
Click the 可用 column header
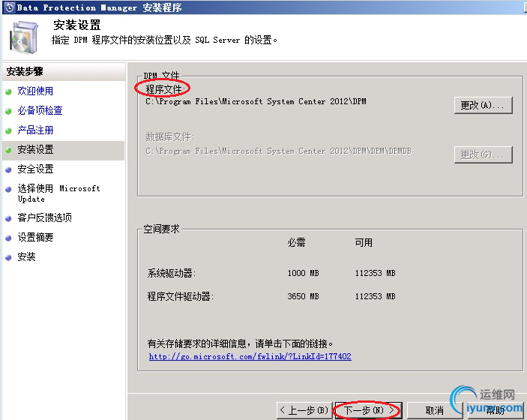[364, 242]
